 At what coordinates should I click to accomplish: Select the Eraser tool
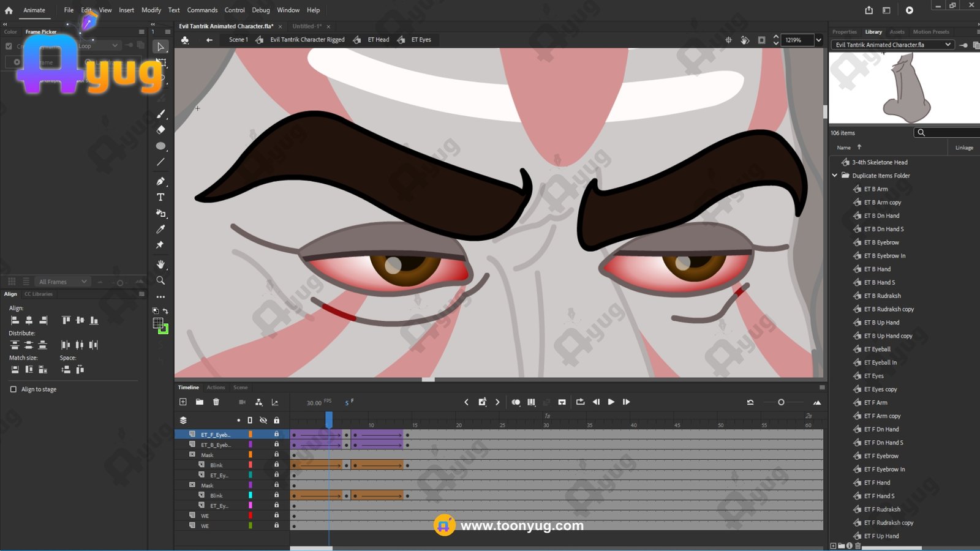point(160,130)
